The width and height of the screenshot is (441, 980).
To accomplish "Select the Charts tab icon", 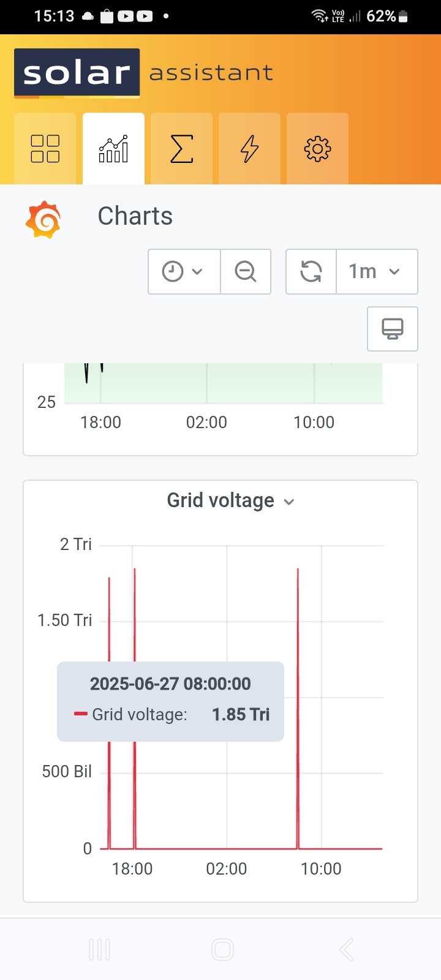I will [x=113, y=148].
